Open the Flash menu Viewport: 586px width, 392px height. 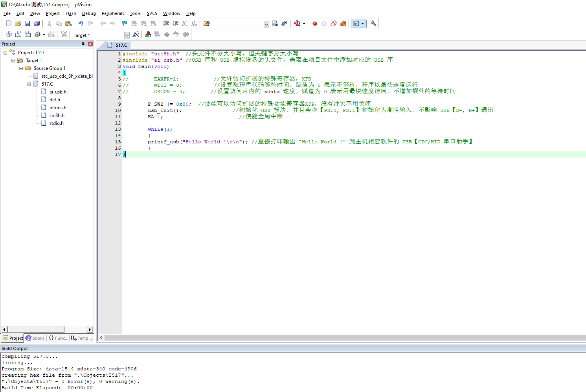tap(71, 13)
